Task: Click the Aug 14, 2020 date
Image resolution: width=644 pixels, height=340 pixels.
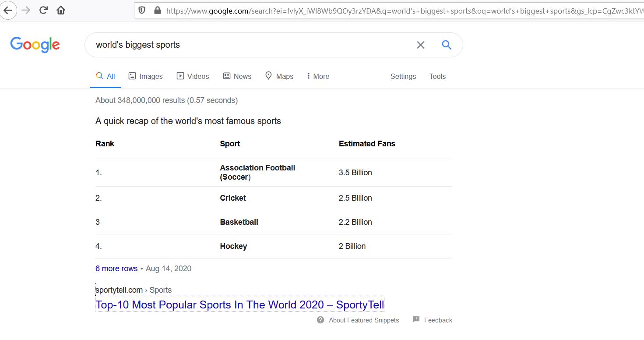Action: [x=169, y=269]
